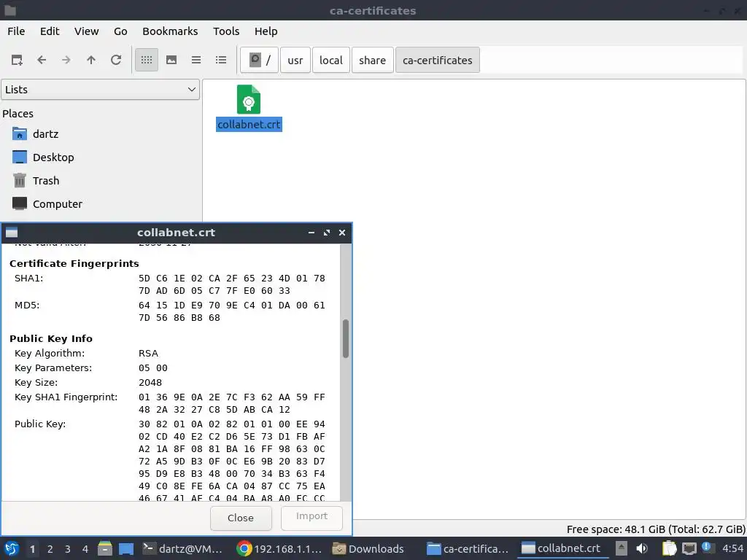Switch to workspace 1

click(32, 549)
